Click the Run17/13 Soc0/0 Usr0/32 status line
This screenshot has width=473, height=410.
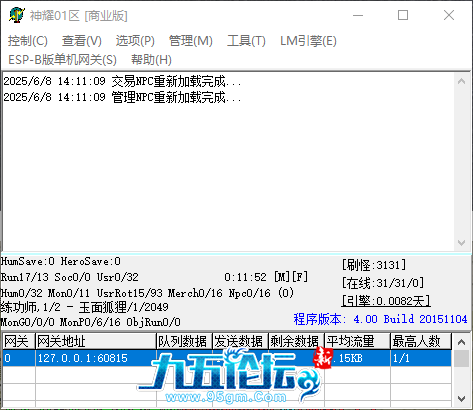(x=70, y=277)
